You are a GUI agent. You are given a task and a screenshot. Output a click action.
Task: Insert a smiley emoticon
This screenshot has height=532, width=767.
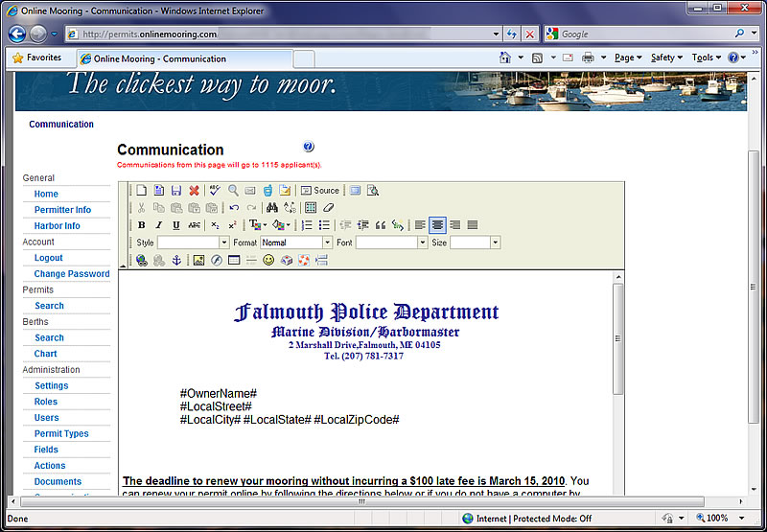point(268,260)
